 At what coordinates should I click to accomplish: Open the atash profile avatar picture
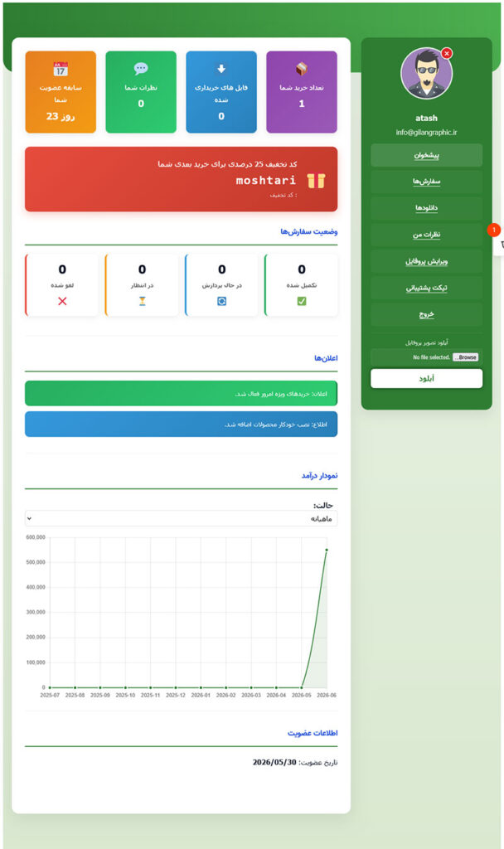pyautogui.click(x=426, y=74)
